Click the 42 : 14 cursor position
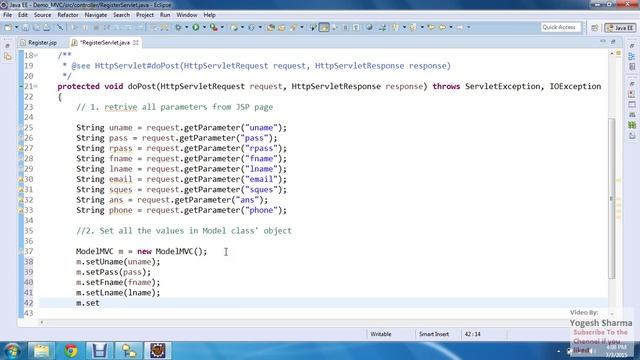 [473, 334]
